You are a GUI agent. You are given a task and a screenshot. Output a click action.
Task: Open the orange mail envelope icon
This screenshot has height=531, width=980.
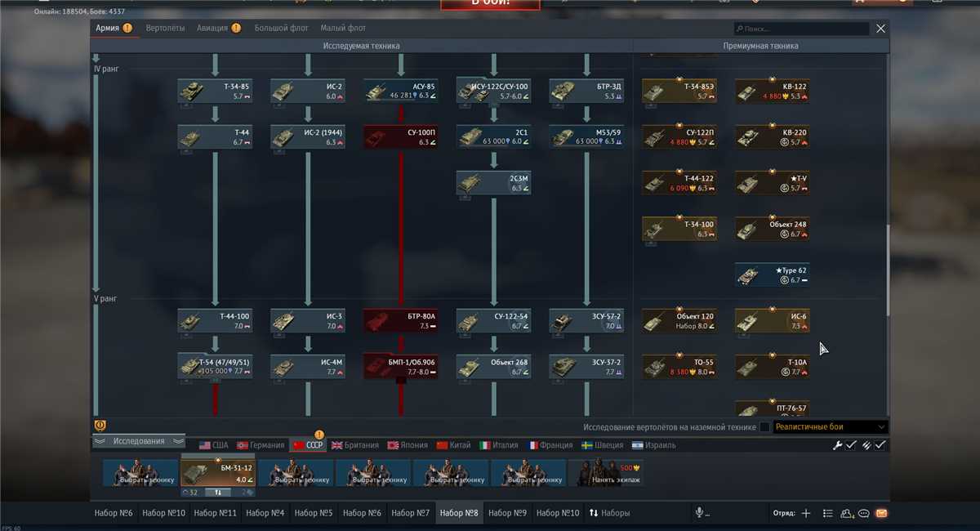(x=881, y=513)
